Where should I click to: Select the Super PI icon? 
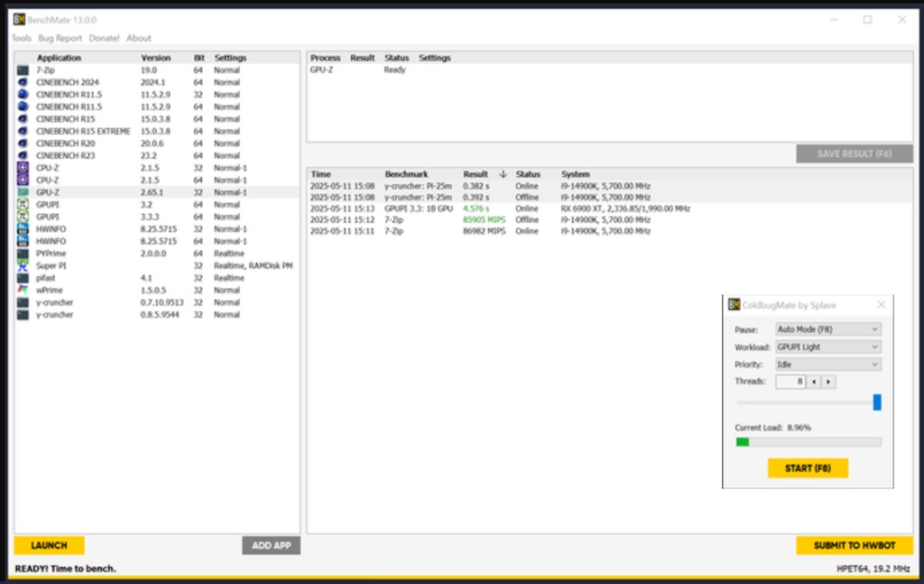pyautogui.click(x=23, y=265)
